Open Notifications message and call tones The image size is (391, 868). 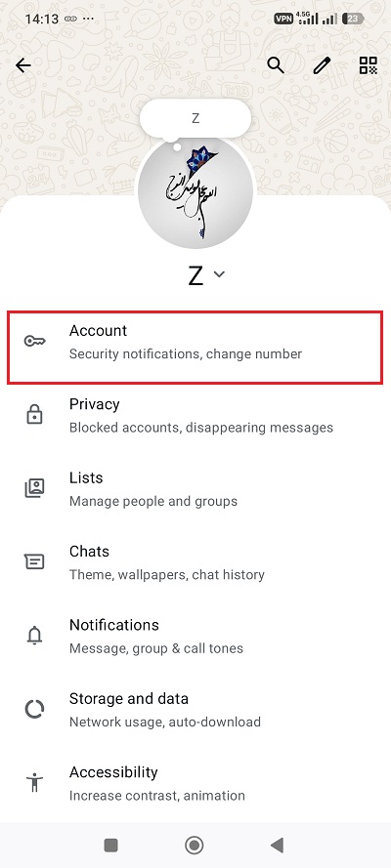tap(195, 636)
